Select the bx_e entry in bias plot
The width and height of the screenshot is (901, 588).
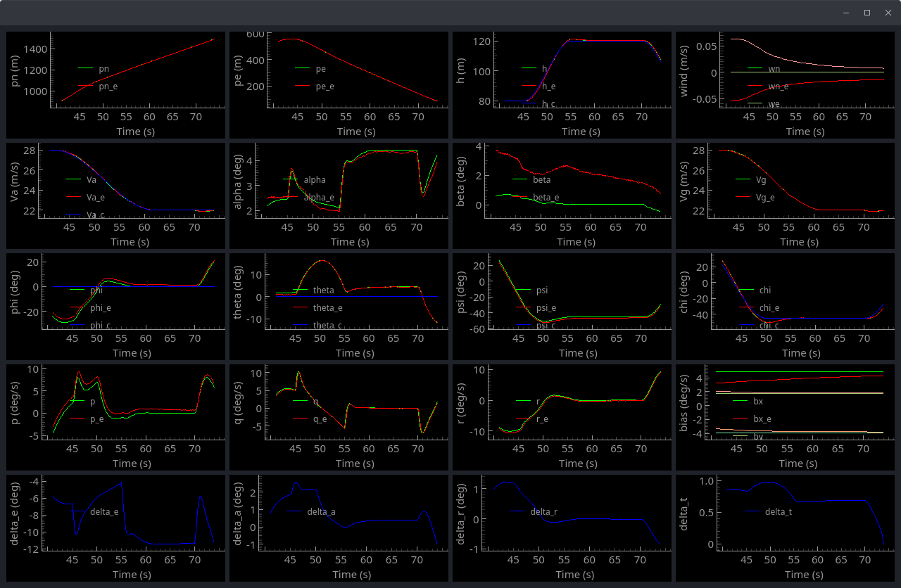tap(762, 419)
